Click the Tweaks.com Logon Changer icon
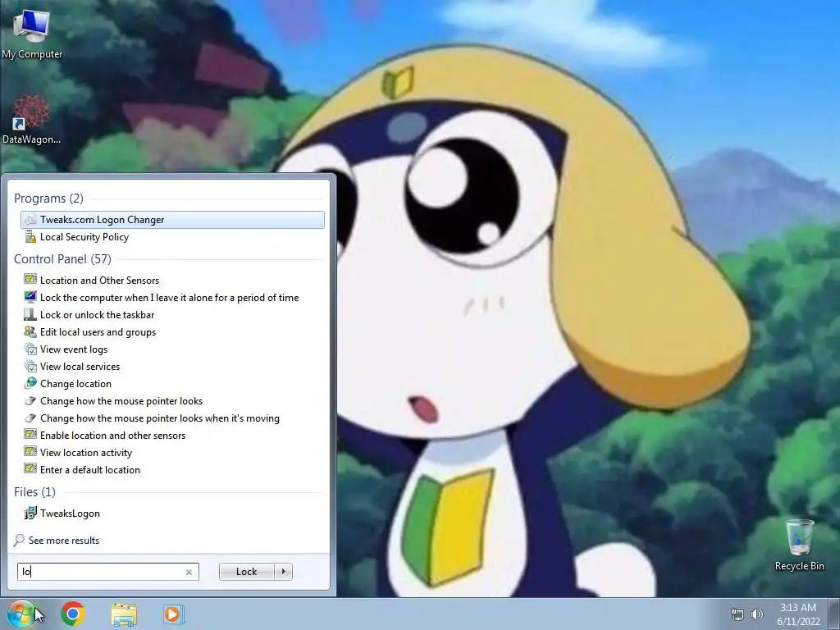This screenshot has height=630, width=840. click(30, 220)
